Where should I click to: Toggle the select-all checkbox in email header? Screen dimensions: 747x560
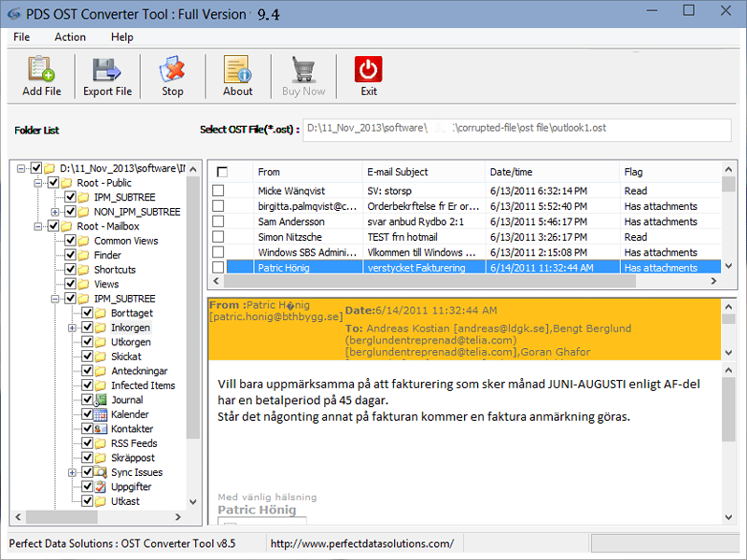[x=222, y=172]
